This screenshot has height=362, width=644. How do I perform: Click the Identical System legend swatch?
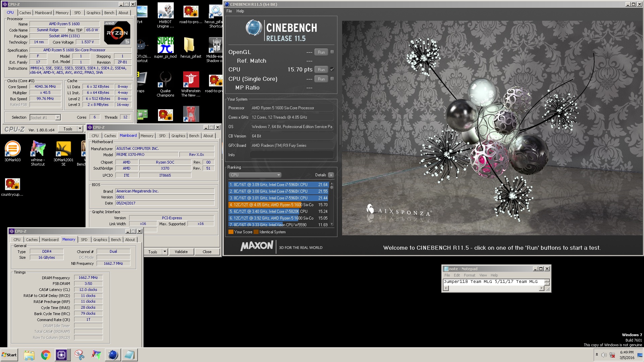[x=256, y=232]
